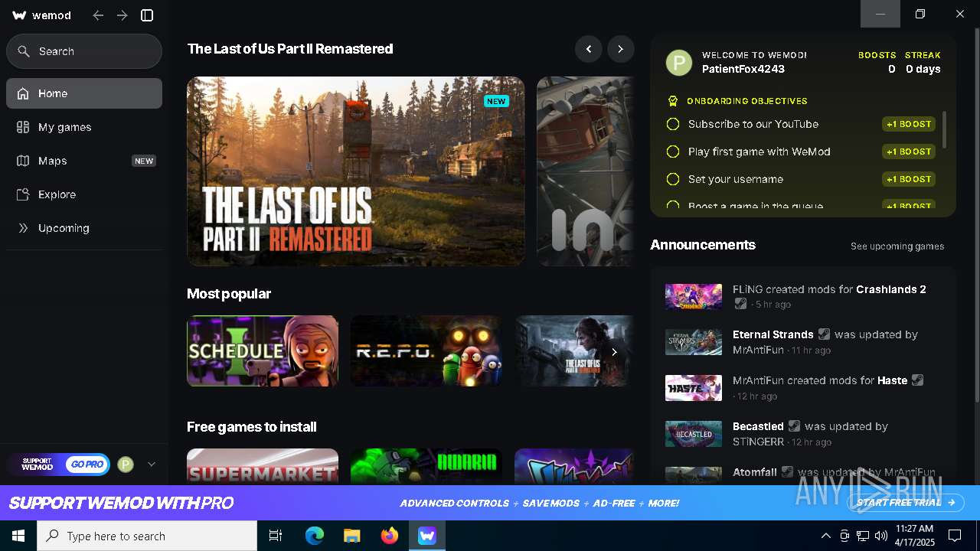Screen dimensions: 980x551
Task: Launch Firefox from the taskbar
Action: (x=390, y=536)
